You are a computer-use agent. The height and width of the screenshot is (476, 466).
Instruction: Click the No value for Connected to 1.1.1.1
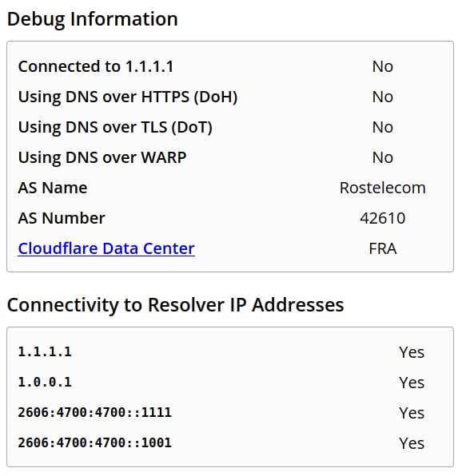382,66
